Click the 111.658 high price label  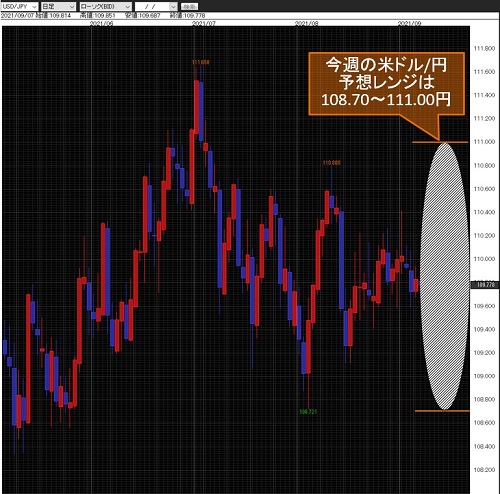coord(201,62)
